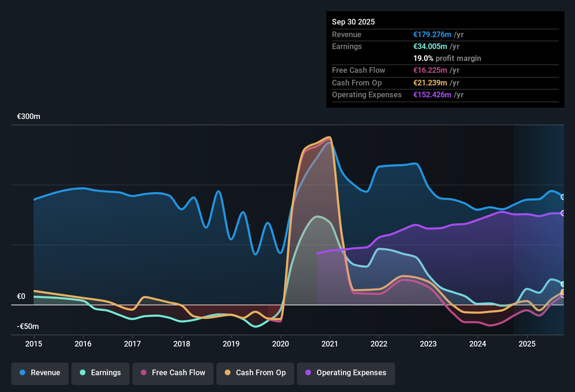The image size is (575, 392).
Task: Toggle the Free Cash Flow legend button
Action: (173, 373)
